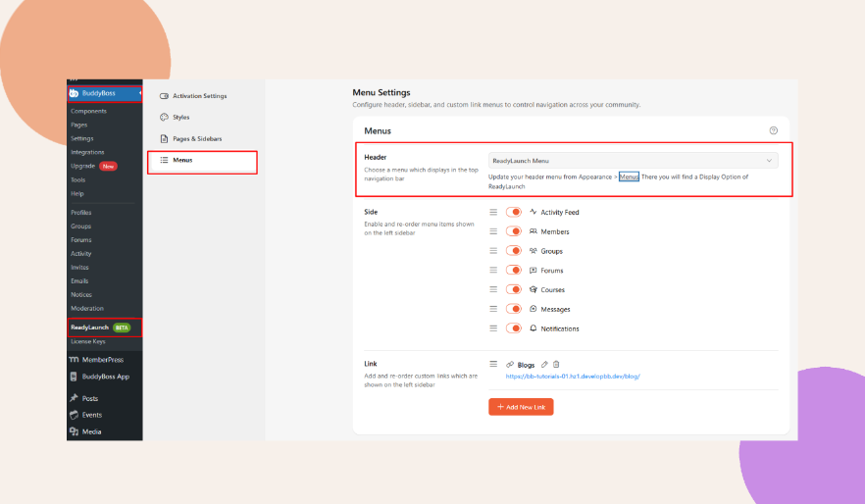Switch to Activation Settings tab

coord(199,96)
